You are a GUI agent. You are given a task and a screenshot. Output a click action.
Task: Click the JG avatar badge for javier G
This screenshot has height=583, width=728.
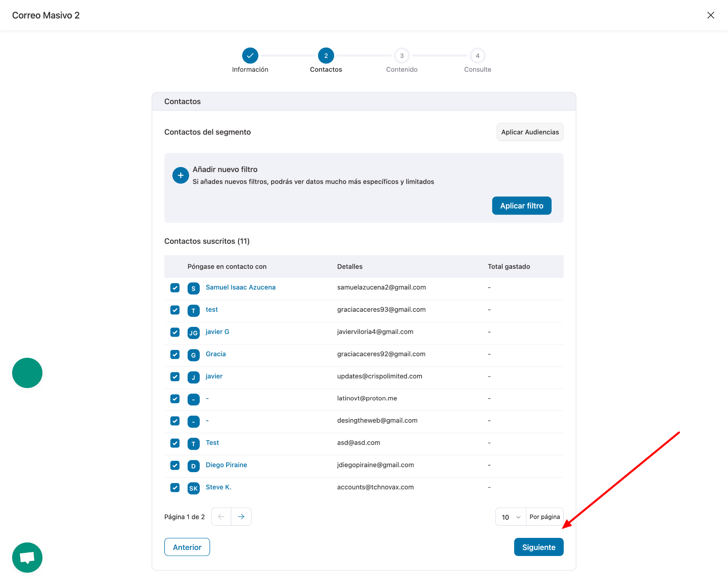pyautogui.click(x=193, y=333)
